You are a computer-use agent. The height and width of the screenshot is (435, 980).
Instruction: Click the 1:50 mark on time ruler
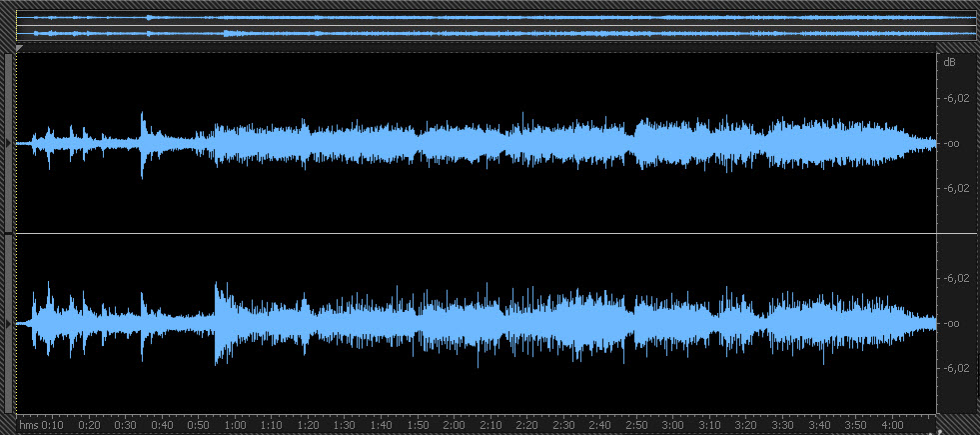(418, 425)
